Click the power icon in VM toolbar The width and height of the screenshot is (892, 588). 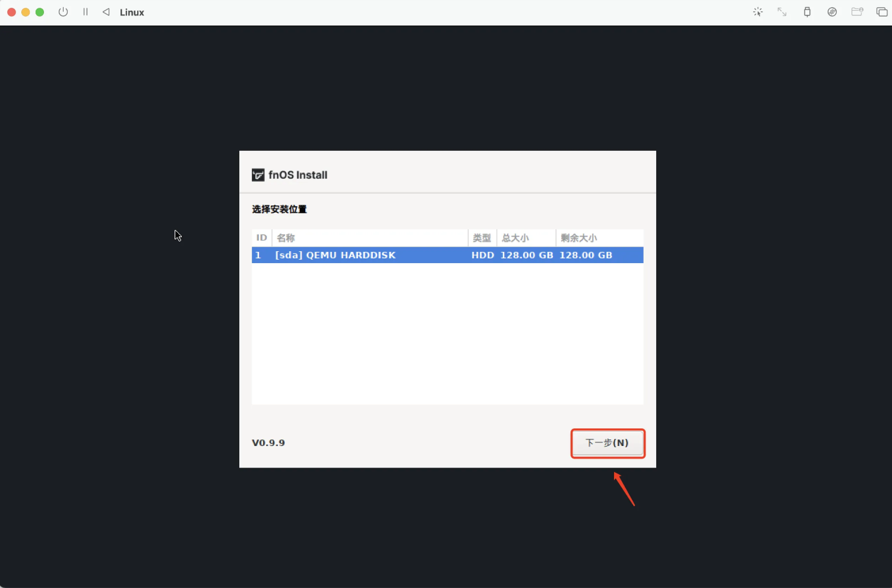pos(63,12)
